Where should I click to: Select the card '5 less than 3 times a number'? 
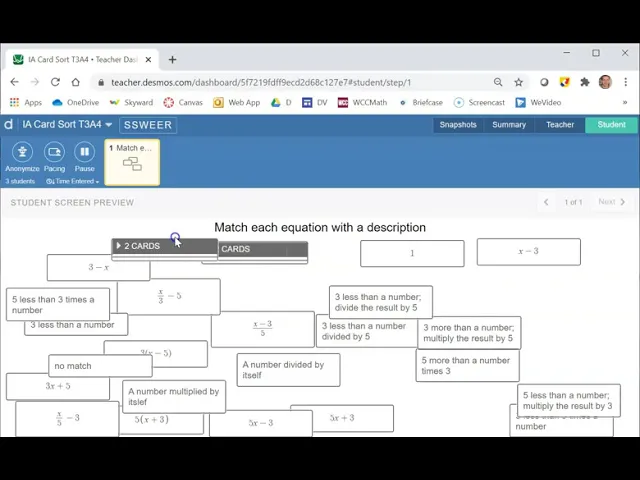point(58,304)
